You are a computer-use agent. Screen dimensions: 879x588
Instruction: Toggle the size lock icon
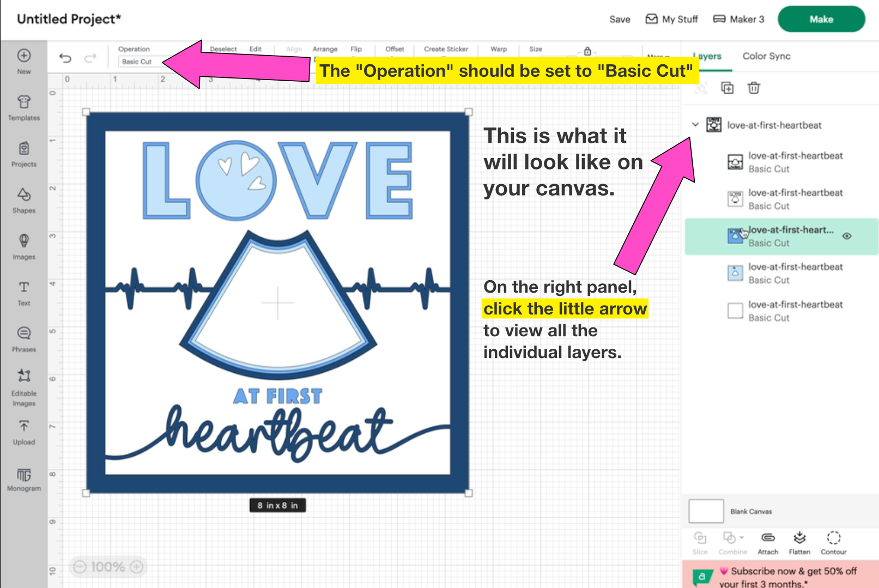tap(587, 51)
